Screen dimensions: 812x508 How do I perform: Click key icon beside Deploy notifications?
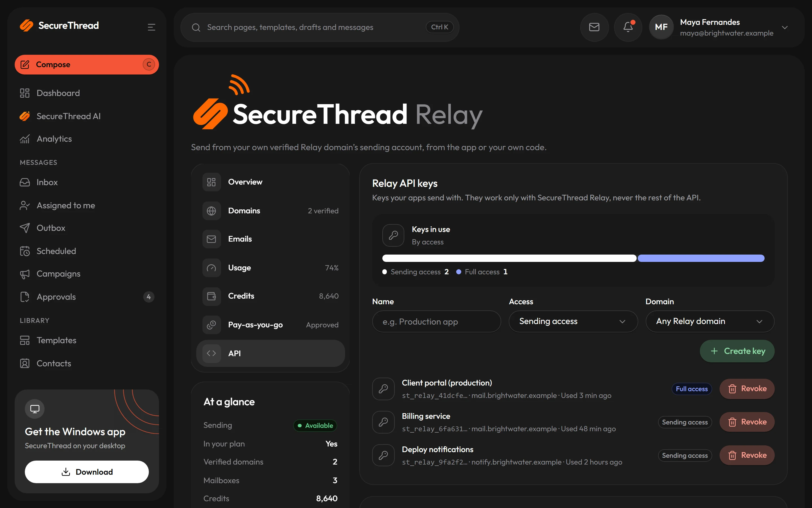coord(383,455)
